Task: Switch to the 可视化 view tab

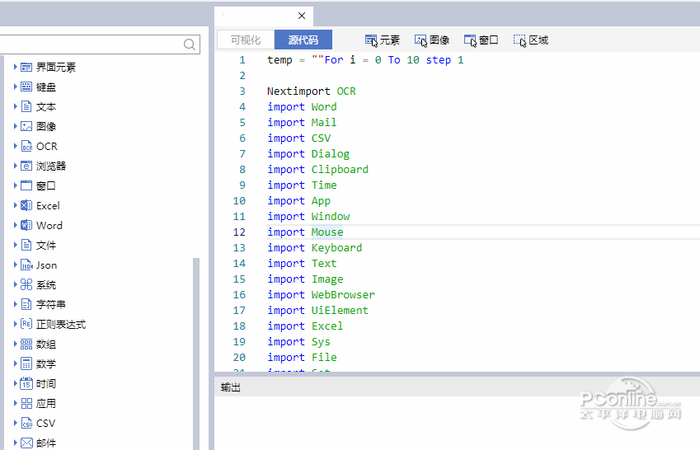Action: click(245, 40)
